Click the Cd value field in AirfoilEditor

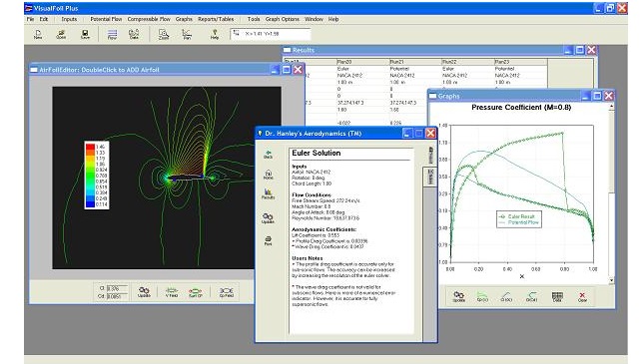[x=117, y=296]
